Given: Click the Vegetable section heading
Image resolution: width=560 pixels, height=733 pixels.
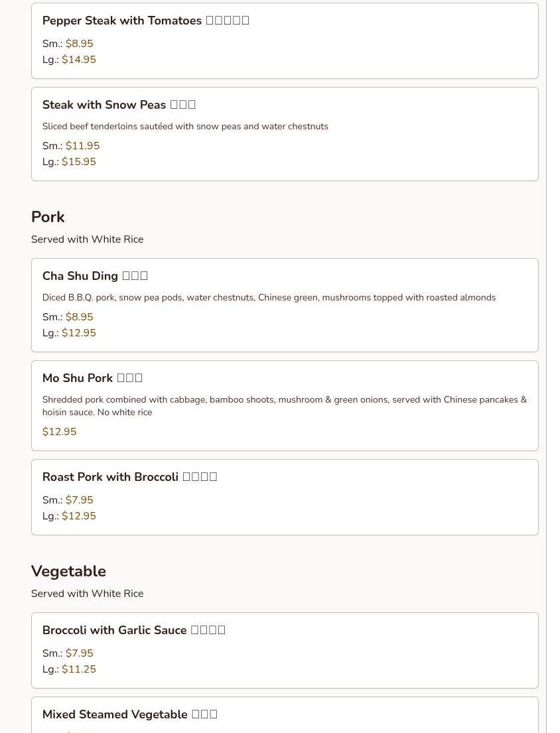Looking at the screenshot, I should click(x=68, y=571).
